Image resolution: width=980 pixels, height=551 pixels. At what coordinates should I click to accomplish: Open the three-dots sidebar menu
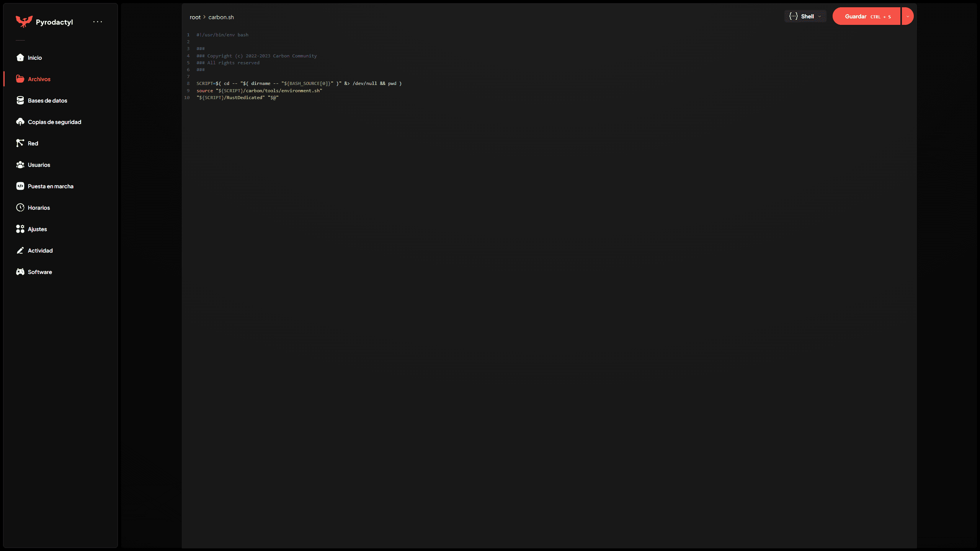[98, 22]
